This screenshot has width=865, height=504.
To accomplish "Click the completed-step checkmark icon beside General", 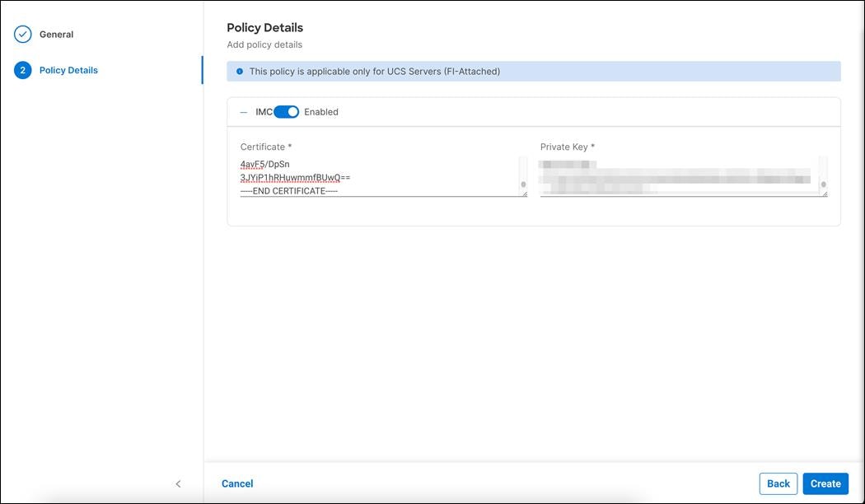I will 22,34.
